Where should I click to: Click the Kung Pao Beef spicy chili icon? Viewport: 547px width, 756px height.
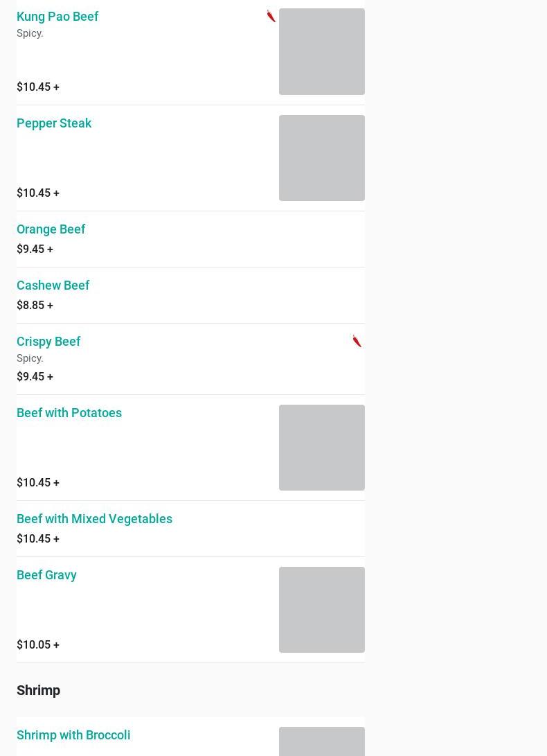(x=271, y=16)
